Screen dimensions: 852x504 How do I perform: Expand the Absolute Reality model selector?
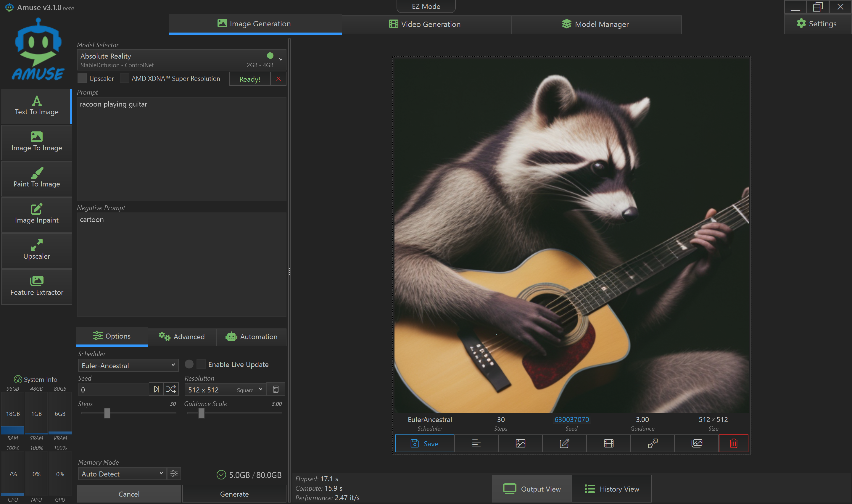click(181, 60)
